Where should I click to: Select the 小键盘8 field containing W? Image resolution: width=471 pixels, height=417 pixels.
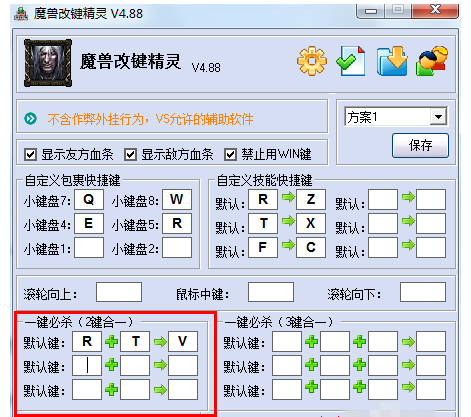(x=177, y=199)
